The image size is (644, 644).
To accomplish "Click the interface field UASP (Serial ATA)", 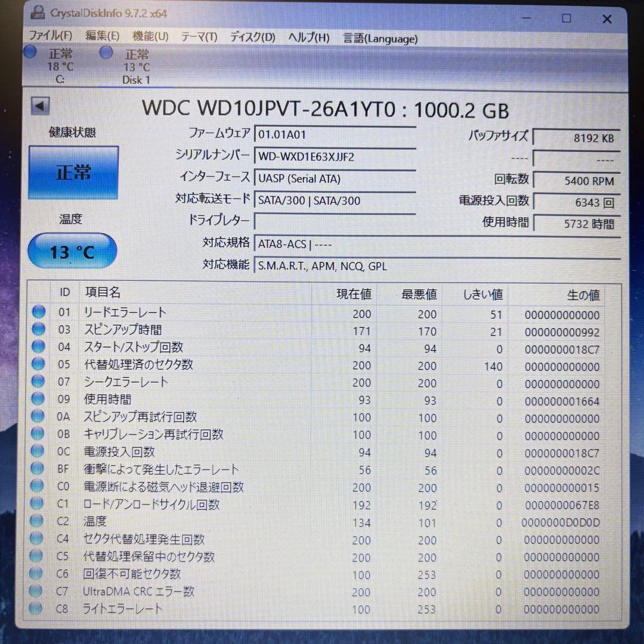I will click(335, 179).
